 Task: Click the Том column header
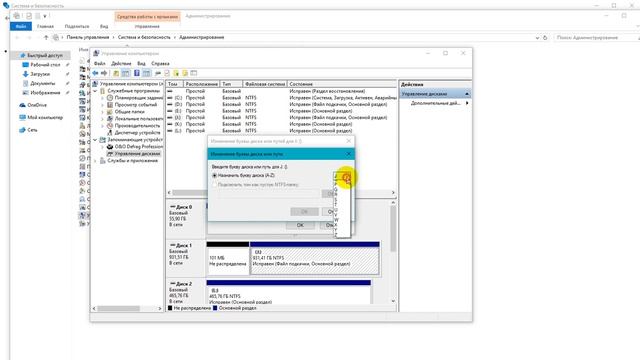point(174,84)
